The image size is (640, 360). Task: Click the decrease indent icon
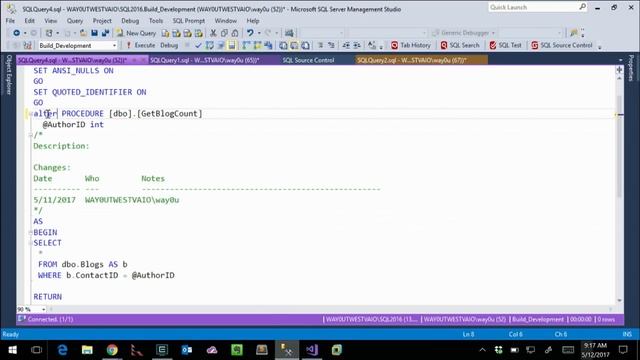pos(346,45)
